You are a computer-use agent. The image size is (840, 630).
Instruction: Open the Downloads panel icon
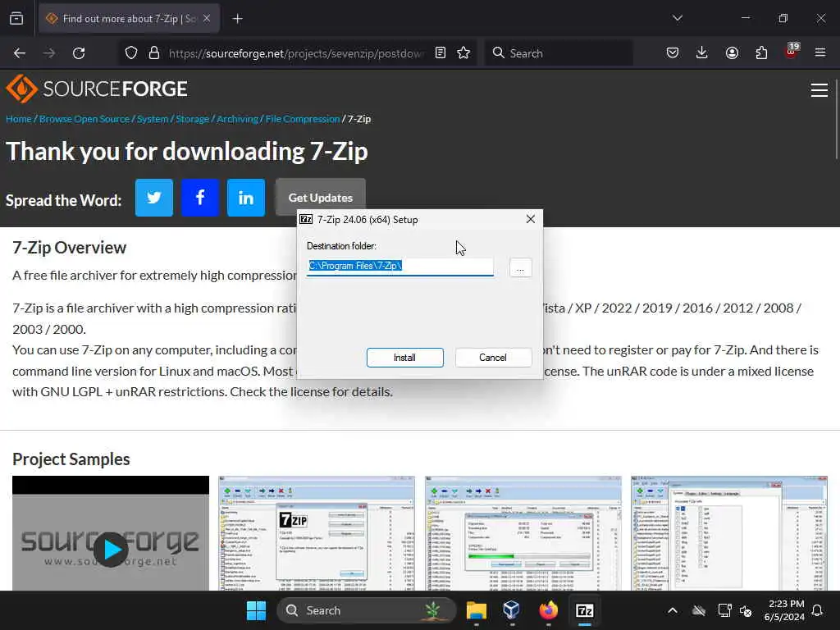702,53
